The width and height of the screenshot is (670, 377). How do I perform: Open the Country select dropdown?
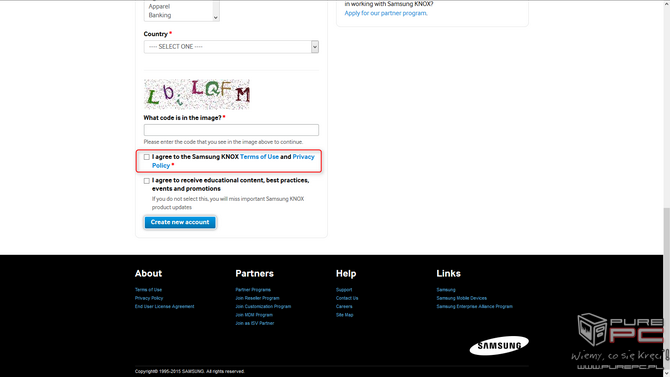[231, 47]
